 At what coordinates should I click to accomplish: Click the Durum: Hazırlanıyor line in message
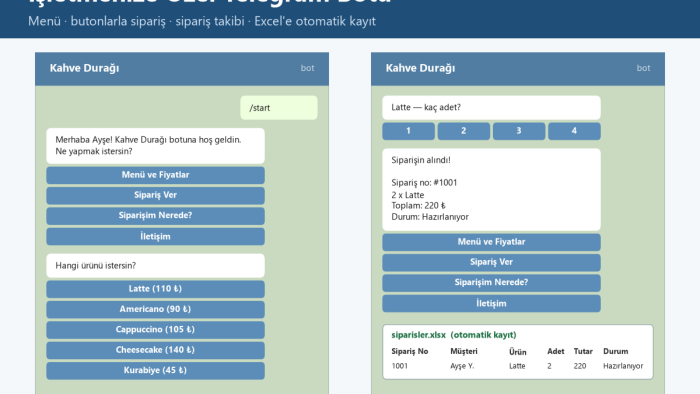pos(430,217)
